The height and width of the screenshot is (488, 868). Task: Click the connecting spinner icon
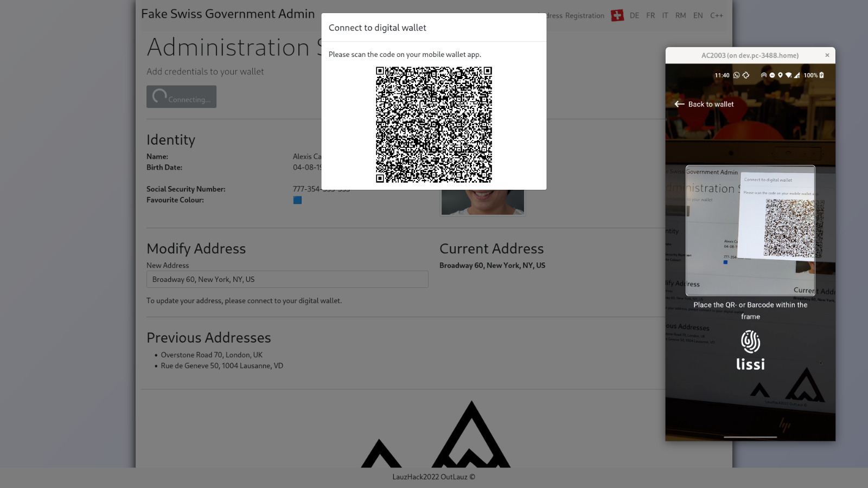(x=159, y=96)
